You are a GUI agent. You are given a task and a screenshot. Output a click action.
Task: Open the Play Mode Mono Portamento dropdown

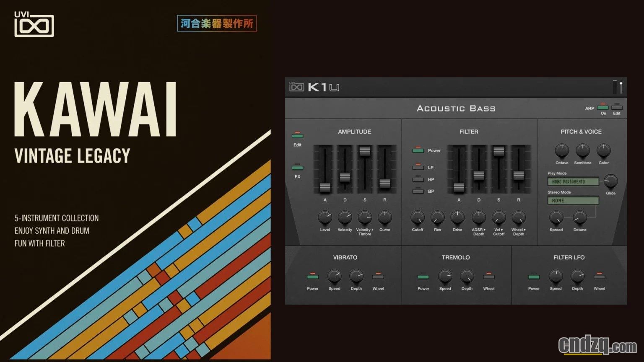[573, 181]
